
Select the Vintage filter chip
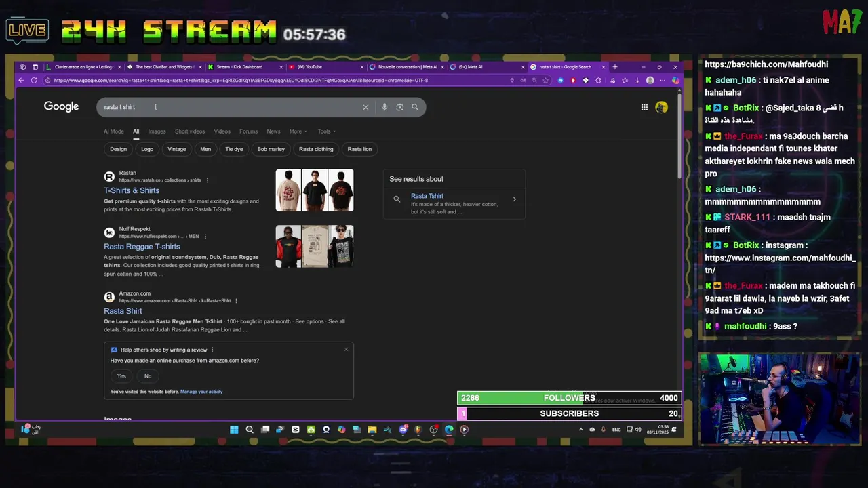point(176,149)
